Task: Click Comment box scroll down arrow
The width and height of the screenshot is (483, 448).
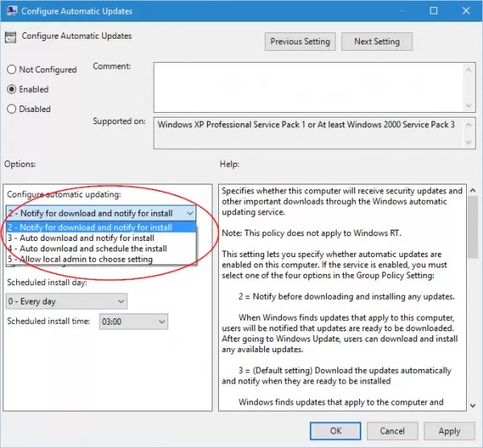Action: (469, 106)
